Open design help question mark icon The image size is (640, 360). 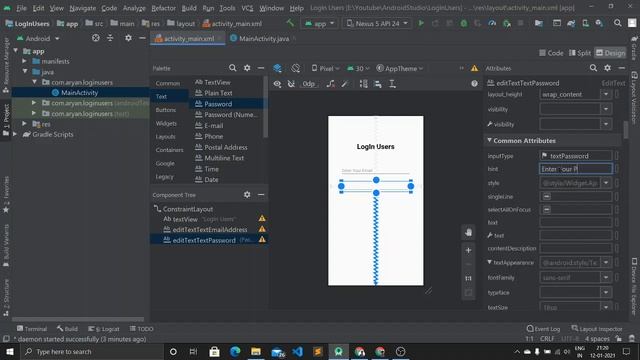pyautogui.click(x=474, y=83)
